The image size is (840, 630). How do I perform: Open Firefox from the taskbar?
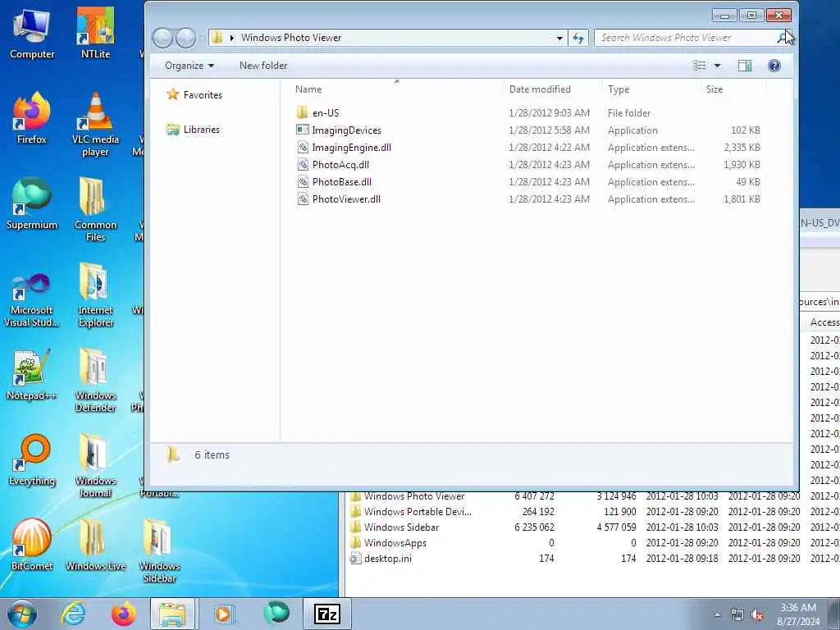point(124,614)
